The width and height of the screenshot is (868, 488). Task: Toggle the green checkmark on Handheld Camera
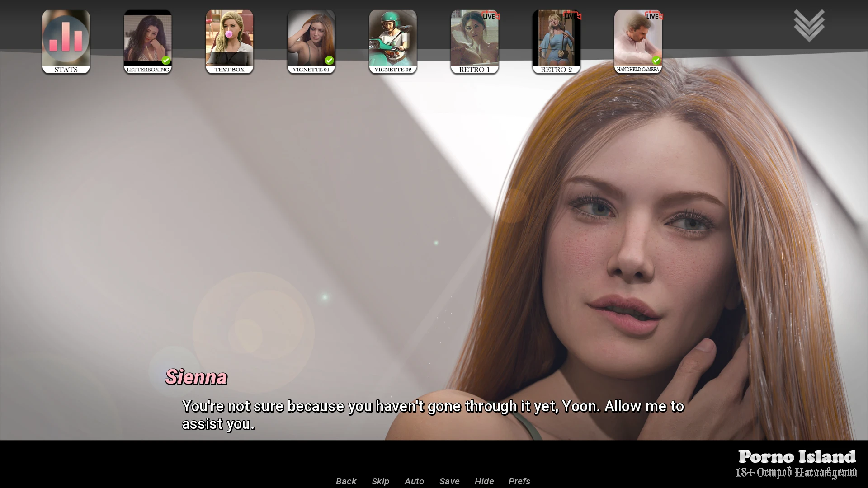click(x=656, y=60)
